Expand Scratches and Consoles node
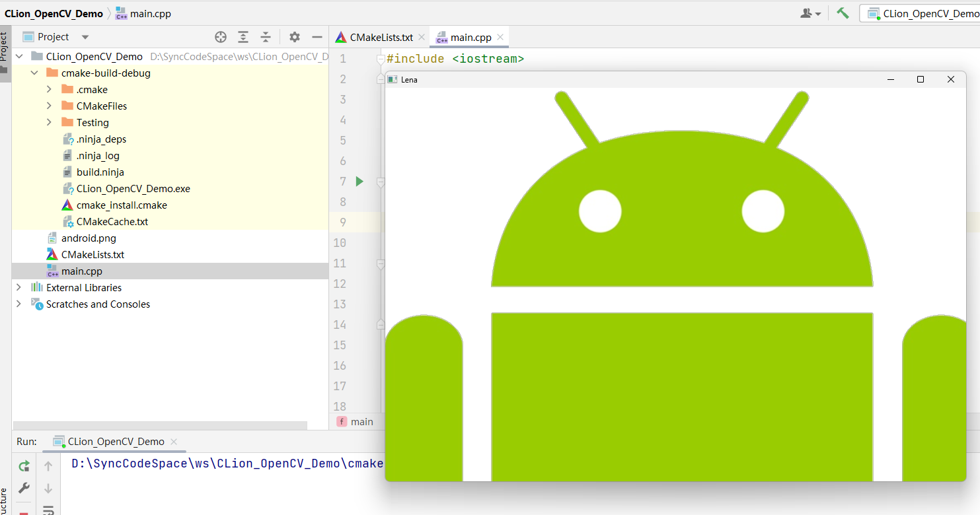This screenshot has height=515, width=980. (19, 304)
